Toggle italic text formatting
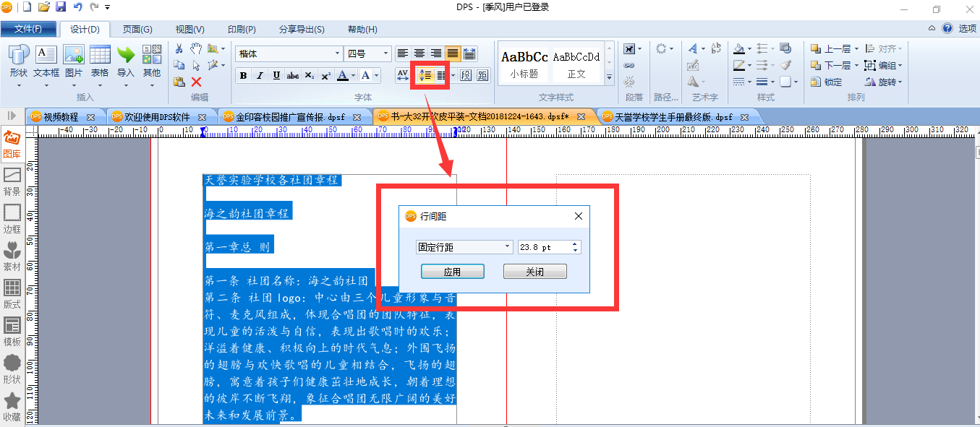Screen dimensions: 980x427 (260, 75)
